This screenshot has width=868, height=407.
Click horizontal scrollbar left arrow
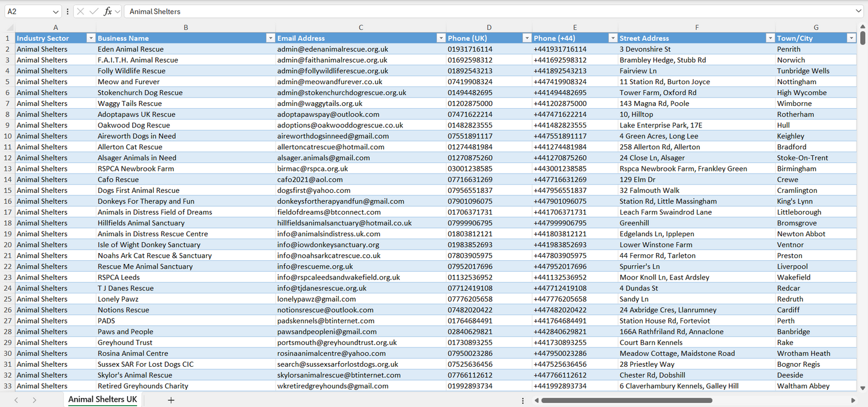(536, 400)
